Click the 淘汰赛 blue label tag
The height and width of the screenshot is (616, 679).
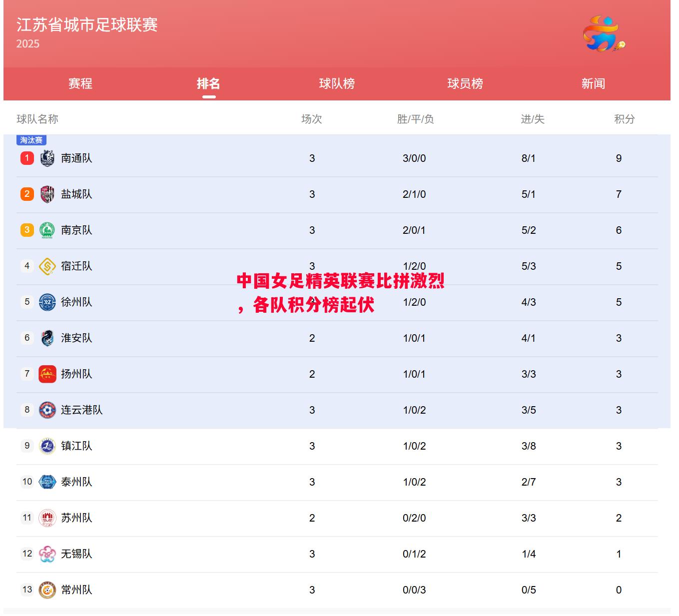(x=31, y=140)
